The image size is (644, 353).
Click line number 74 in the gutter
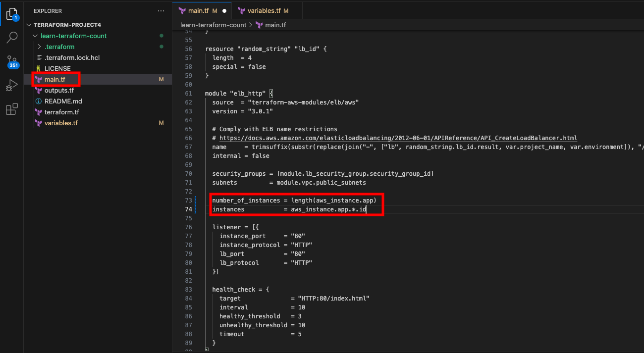pos(188,209)
